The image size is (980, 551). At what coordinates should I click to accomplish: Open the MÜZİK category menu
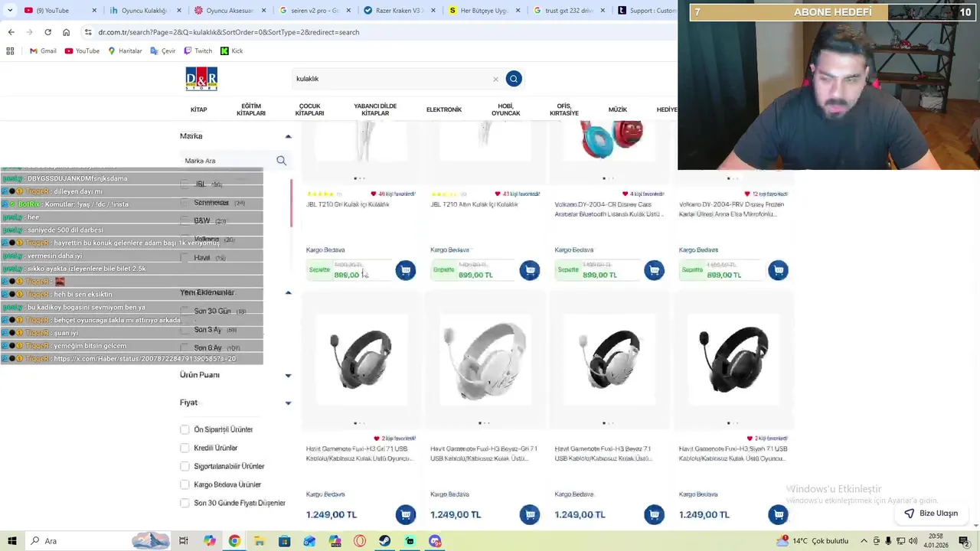click(617, 109)
